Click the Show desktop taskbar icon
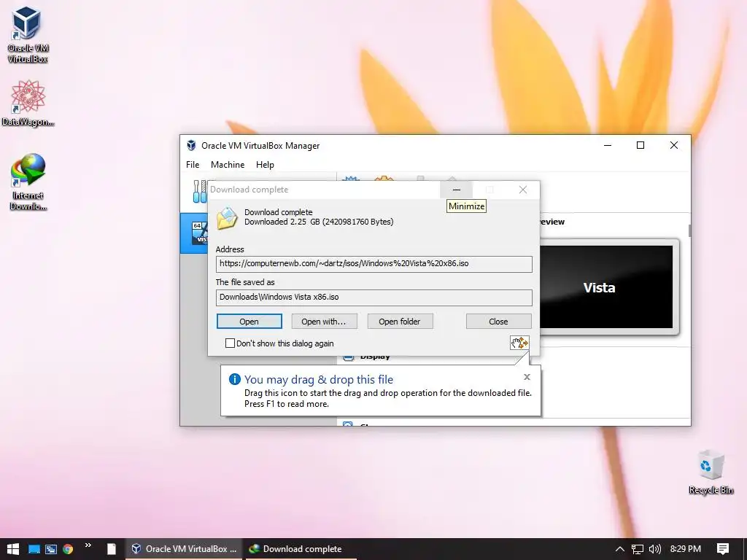This screenshot has width=747, height=560. 34,549
